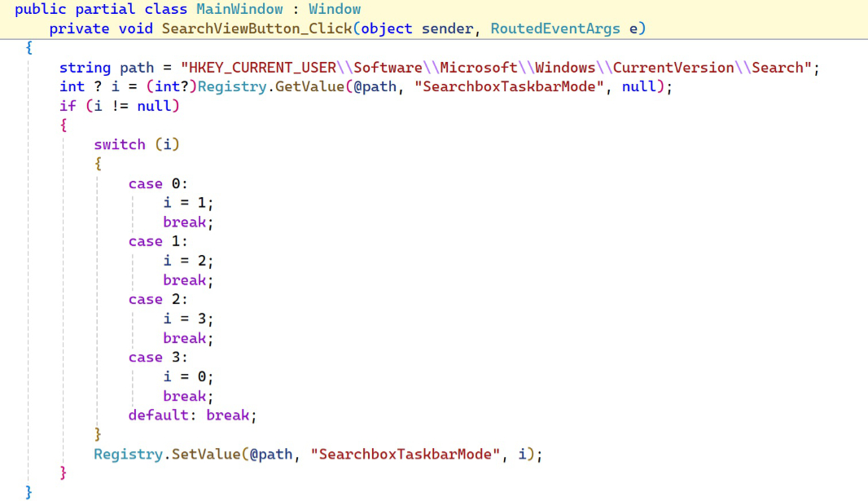
Task: Click the case 3: label
Action: pyautogui.click(x=158, y=358)
